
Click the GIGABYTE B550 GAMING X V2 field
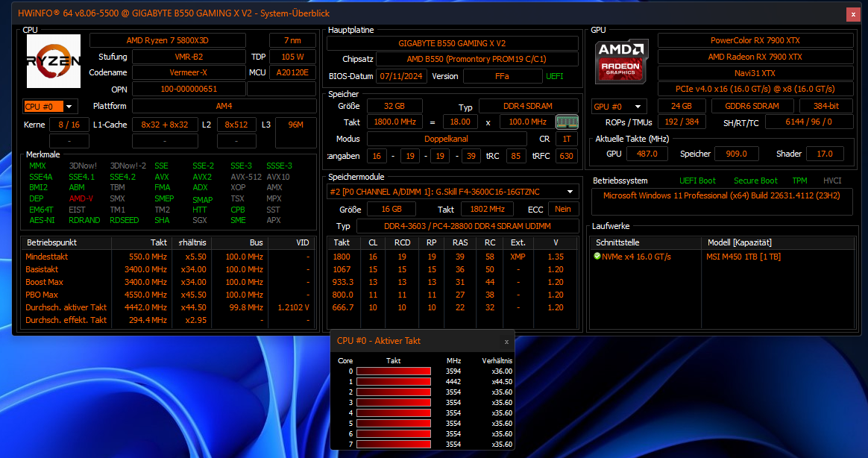pyautogui.click(x=452, y=43)
